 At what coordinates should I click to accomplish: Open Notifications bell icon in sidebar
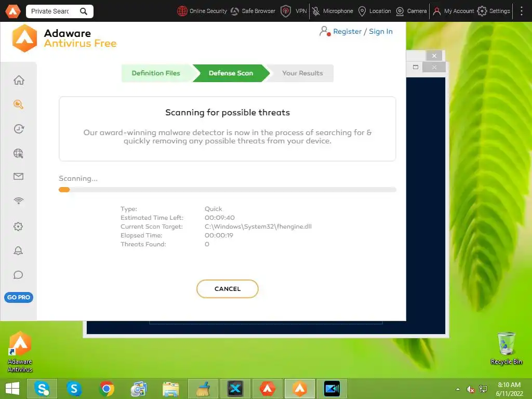click(18, 251)
